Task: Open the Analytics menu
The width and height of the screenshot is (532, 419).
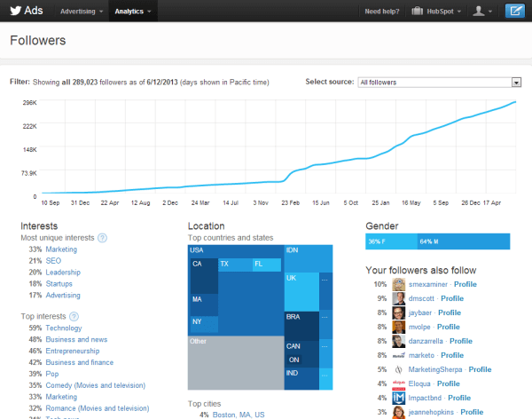Action: coord(133,12)
